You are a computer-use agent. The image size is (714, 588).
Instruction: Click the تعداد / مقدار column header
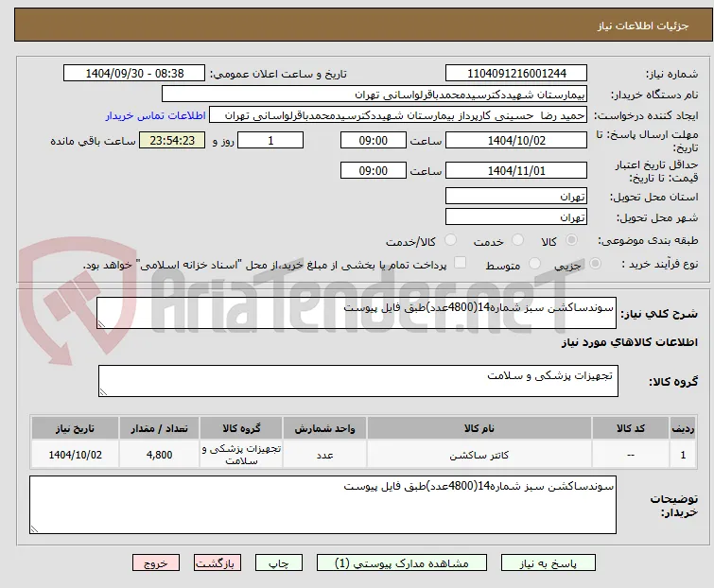click(x=160, y=428)
